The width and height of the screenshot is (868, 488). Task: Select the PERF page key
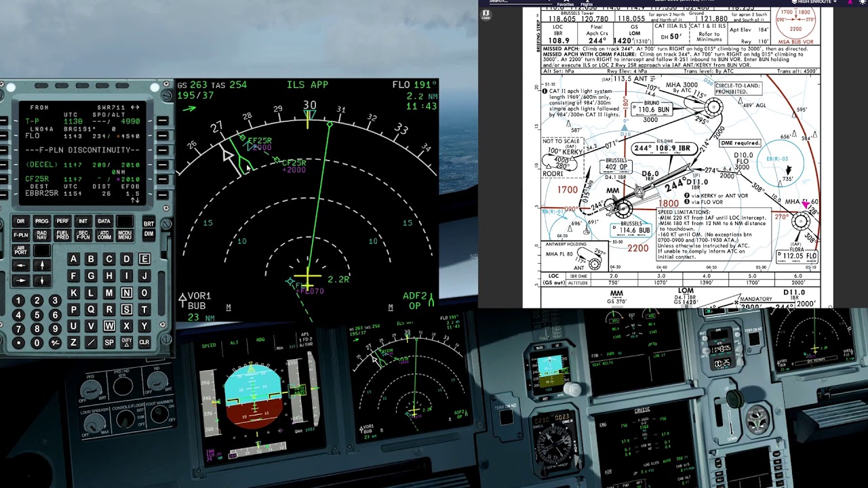click(x=62, y=221)
